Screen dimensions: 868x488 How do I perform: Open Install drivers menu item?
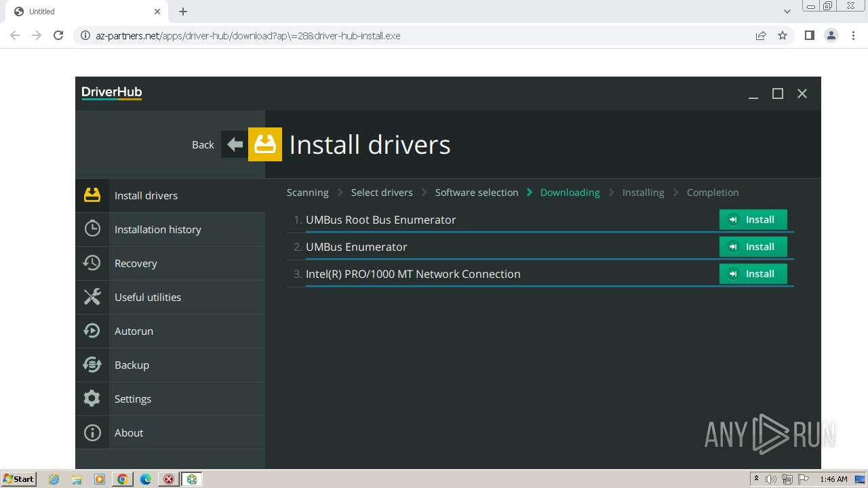[x=170, y=195]
